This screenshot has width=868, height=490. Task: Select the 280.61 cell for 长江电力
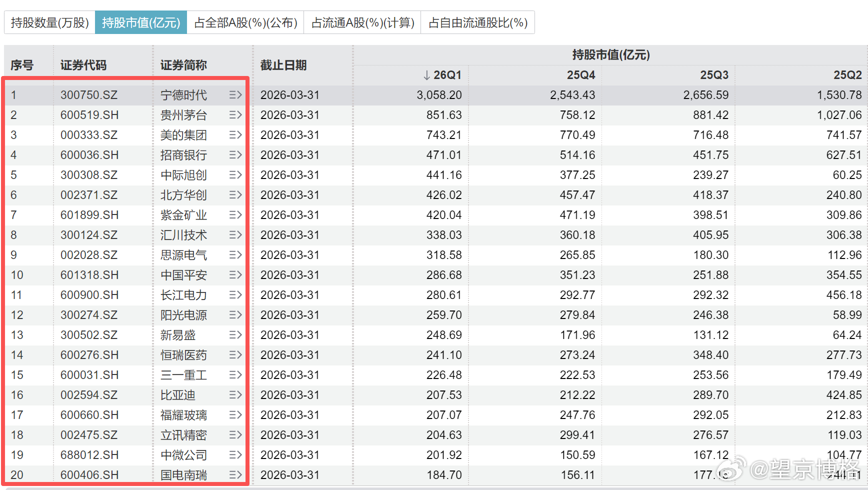point(444,295)
